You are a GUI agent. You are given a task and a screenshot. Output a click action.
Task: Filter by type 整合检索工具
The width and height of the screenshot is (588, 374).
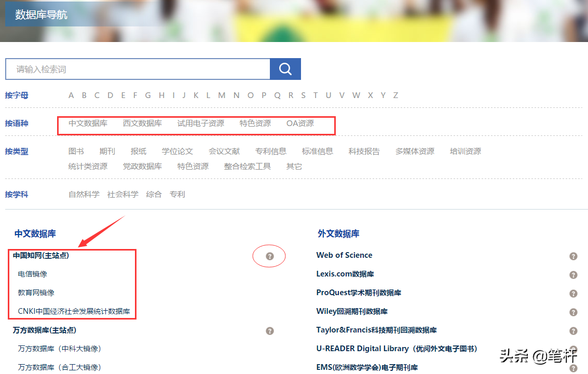tap(247, 167)
